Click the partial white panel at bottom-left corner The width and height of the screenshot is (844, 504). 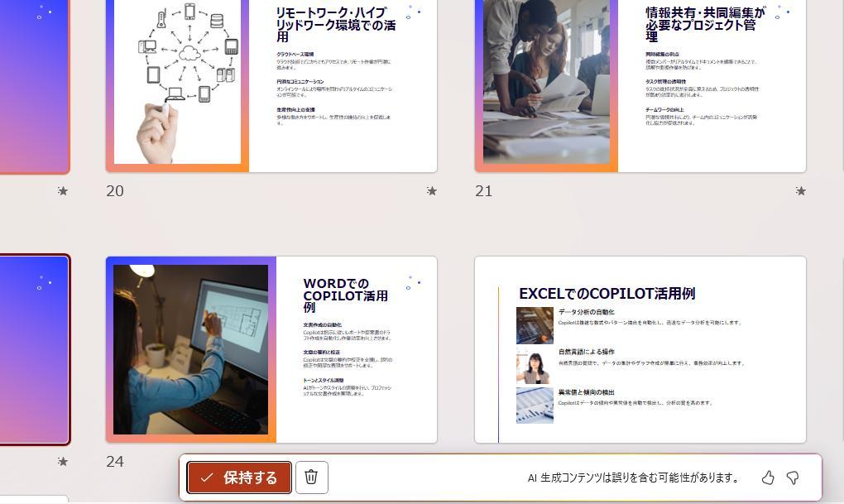pyautogui.click(x=33, y=499)
